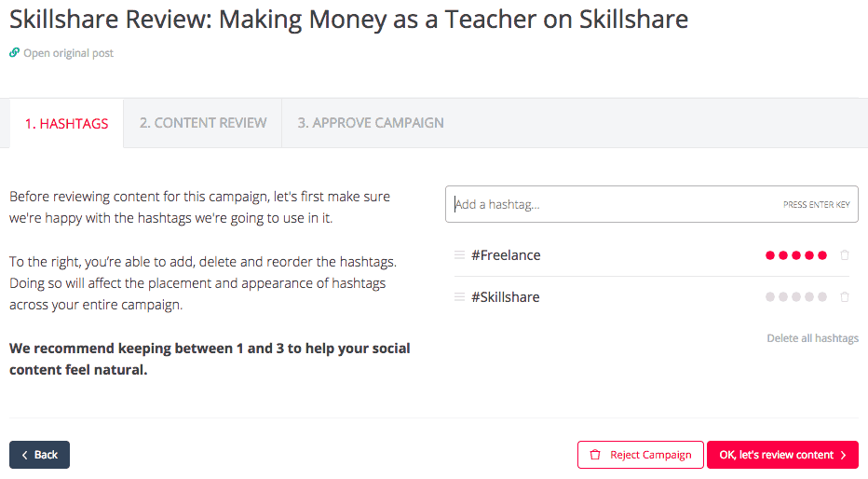Select the #Freelance hashtag label
Viewport: 868px width, 479px height.
tap(506, 255)
